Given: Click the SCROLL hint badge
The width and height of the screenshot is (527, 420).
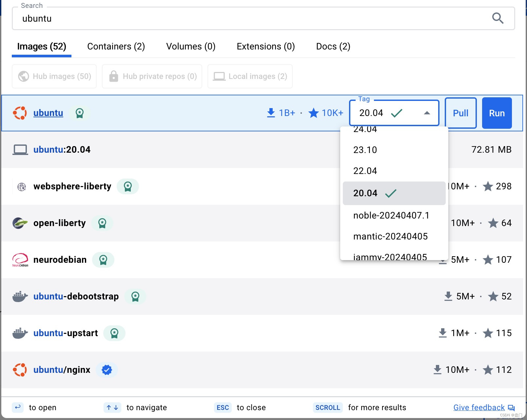Looking at the screenshot, I should (328, 408).
